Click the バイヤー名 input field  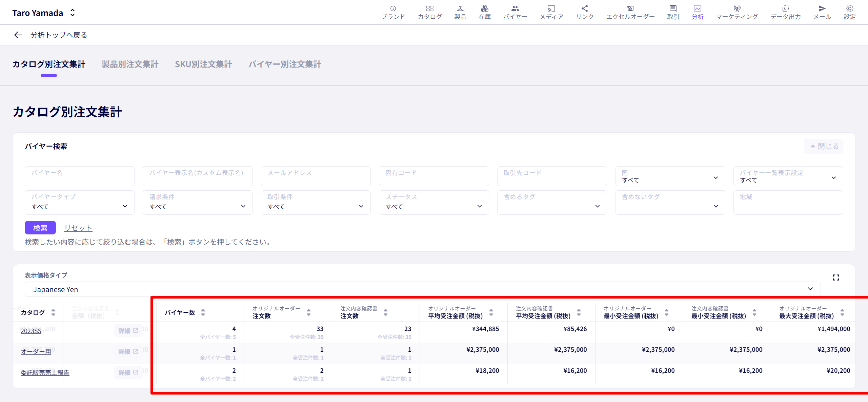[x=80, y=176]
